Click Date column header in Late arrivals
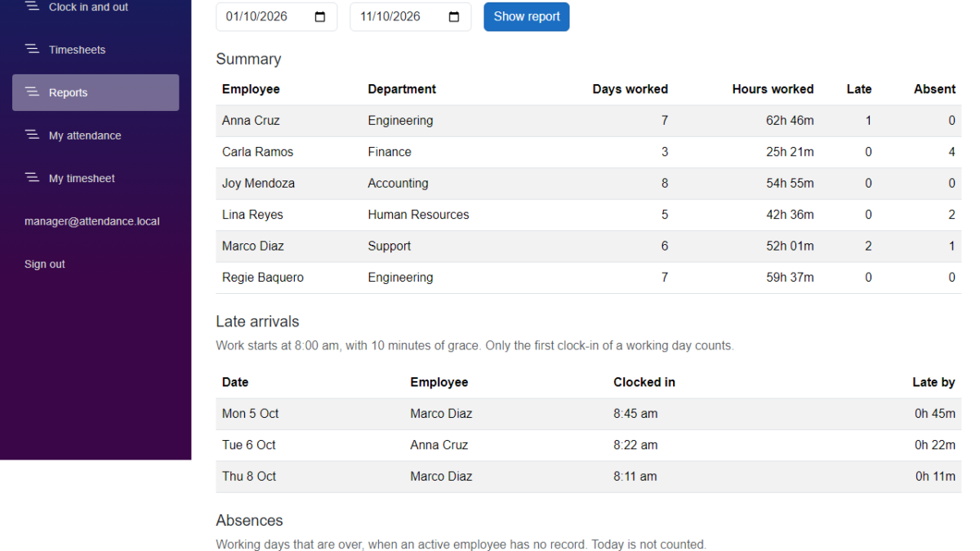This screenshot has height=551, width=980. (235, 382)
